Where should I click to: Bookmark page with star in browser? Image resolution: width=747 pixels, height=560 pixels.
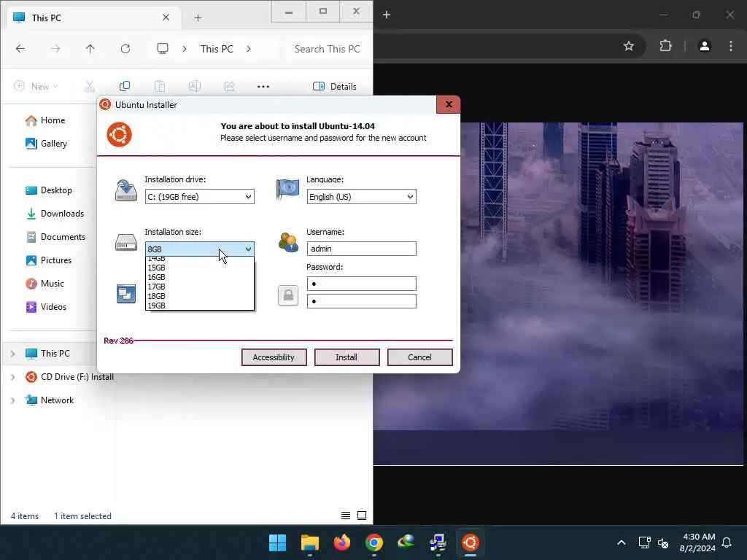click(x=629, y=46)
